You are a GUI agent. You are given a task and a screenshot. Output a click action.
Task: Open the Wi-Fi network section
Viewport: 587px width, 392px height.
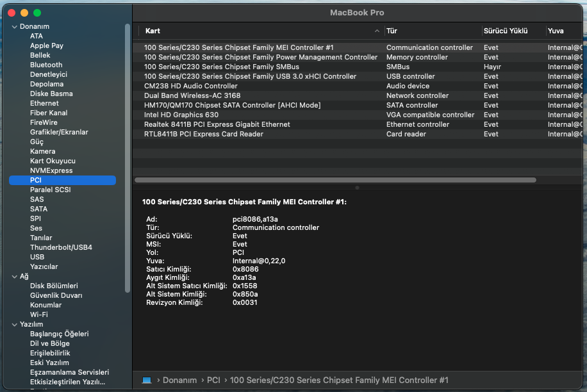[x=38, y=314]
